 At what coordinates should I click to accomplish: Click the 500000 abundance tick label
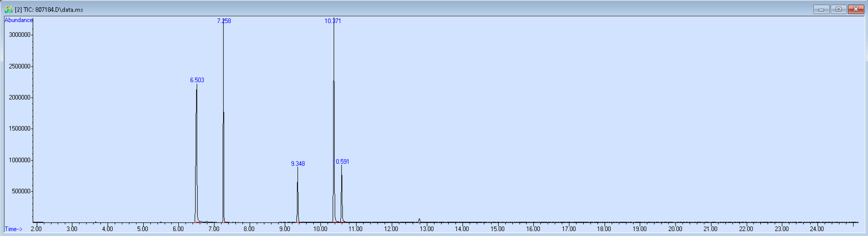click(21, 192)
